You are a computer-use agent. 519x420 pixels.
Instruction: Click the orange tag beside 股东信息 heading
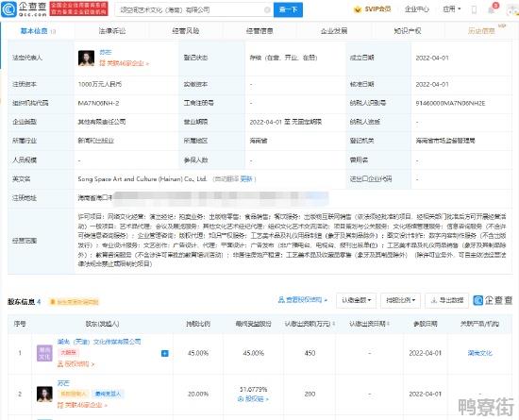click(x=74, y=302)
